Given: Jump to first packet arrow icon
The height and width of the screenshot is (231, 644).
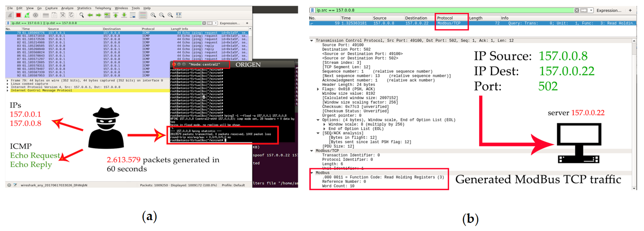Looking at the screenshot, I should [116, 15].
